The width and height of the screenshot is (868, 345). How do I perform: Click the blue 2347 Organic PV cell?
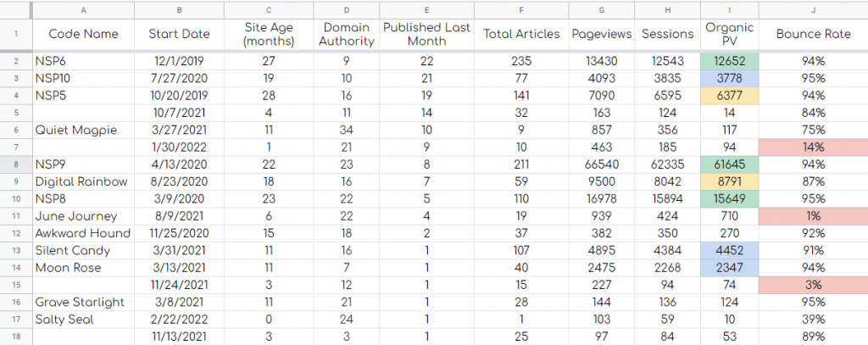click(x=730, y=268)
